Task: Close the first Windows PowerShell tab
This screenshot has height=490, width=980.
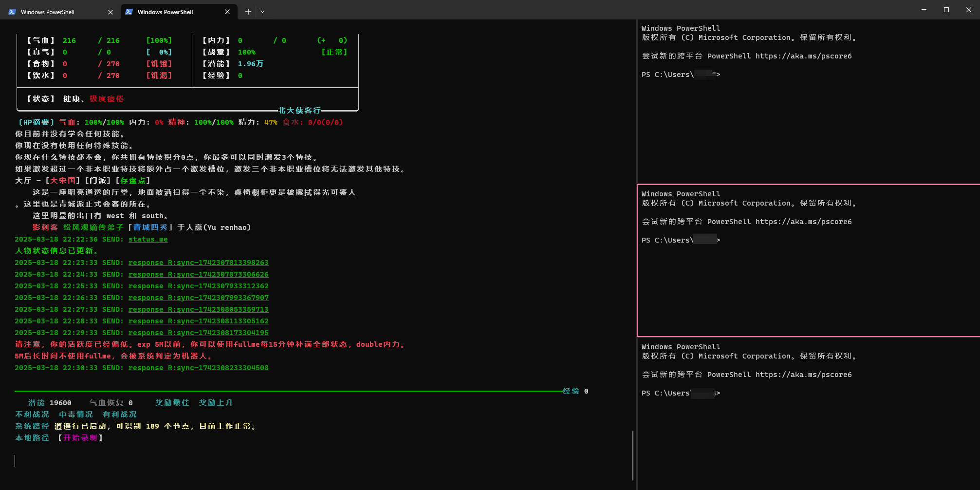Action: point(111,12)
